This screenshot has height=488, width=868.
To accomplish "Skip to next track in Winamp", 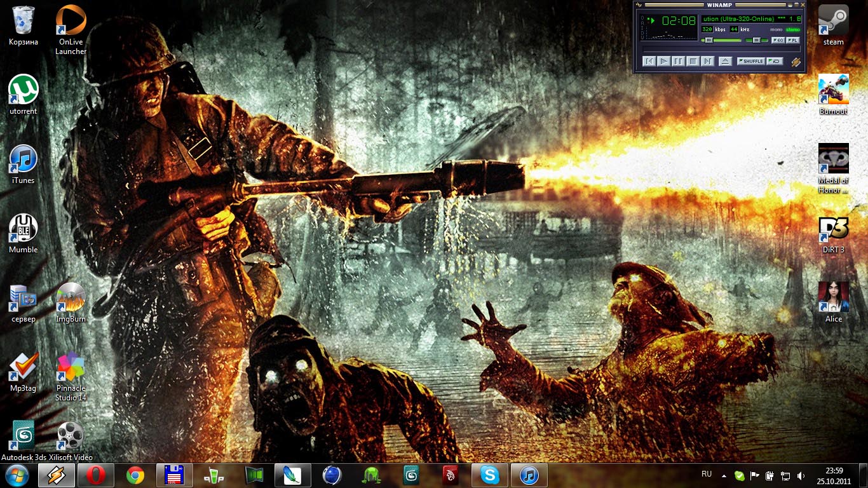I will pyautogui.click(x=707, y=61).
